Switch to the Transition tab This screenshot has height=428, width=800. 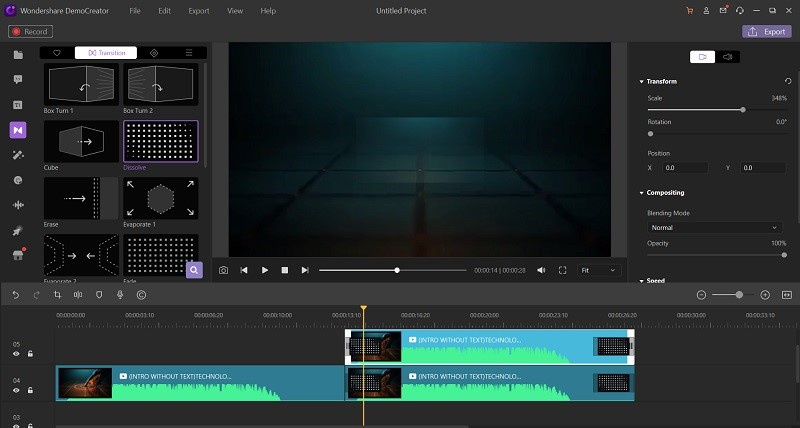106,53
